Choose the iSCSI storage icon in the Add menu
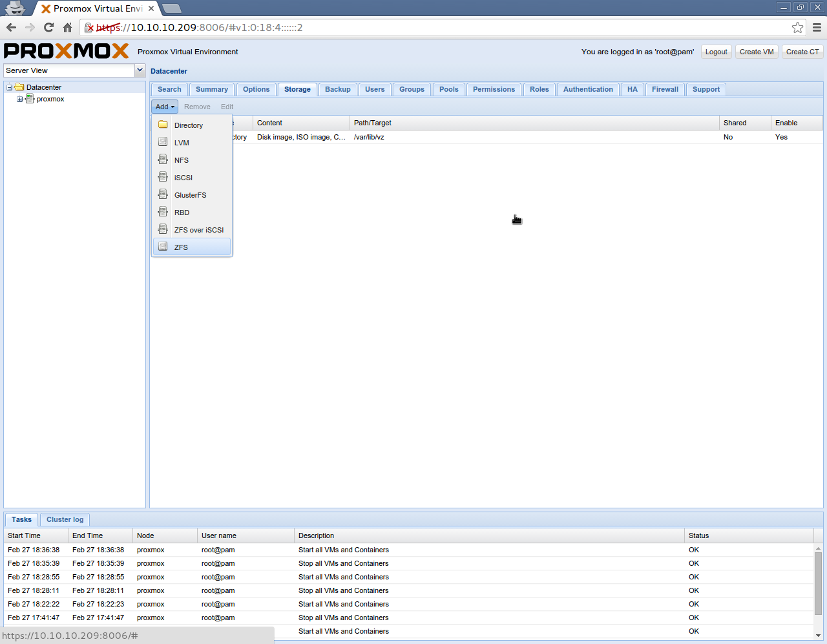Screen dimensions: 827x644 (x=163, y=177)
